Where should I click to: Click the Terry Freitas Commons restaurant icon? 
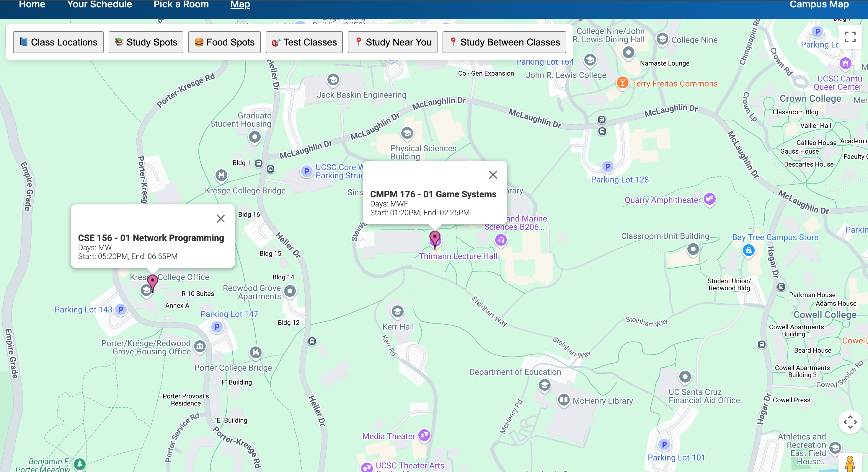click(622, 83)
